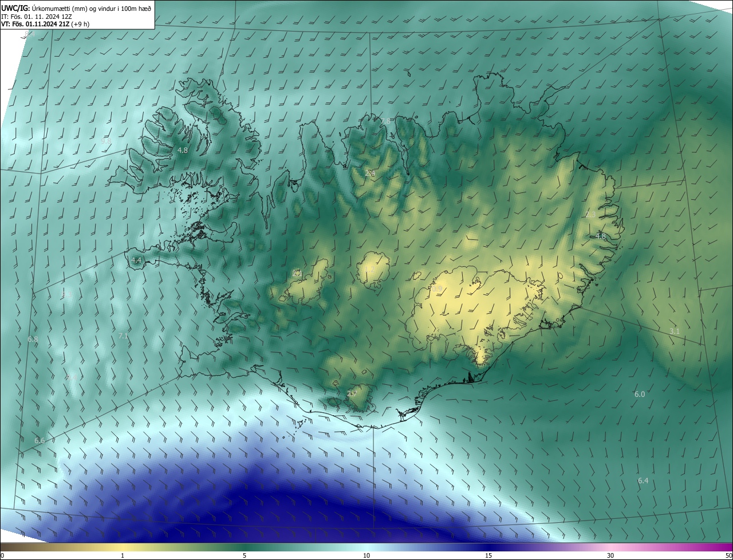This screenshot has height=560, width=733.
Task: Click the 9.8 value over the northwest sea
Action: tap(106, 141)
